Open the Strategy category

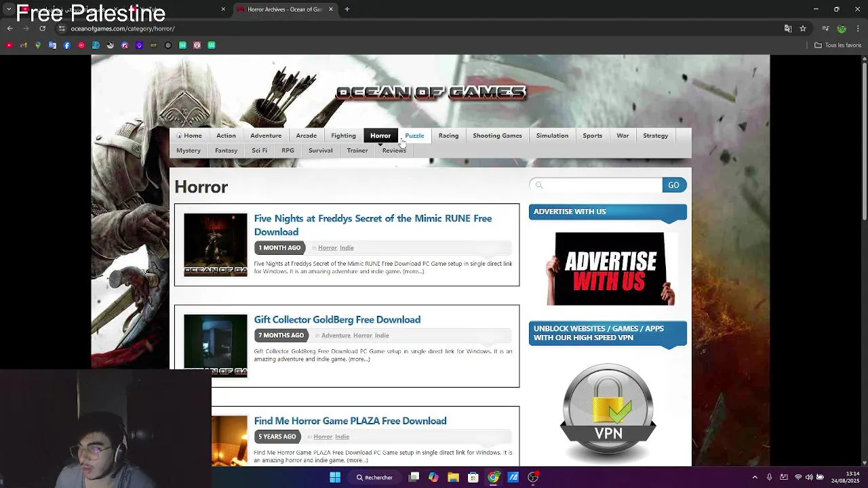[x=656, y=136]
